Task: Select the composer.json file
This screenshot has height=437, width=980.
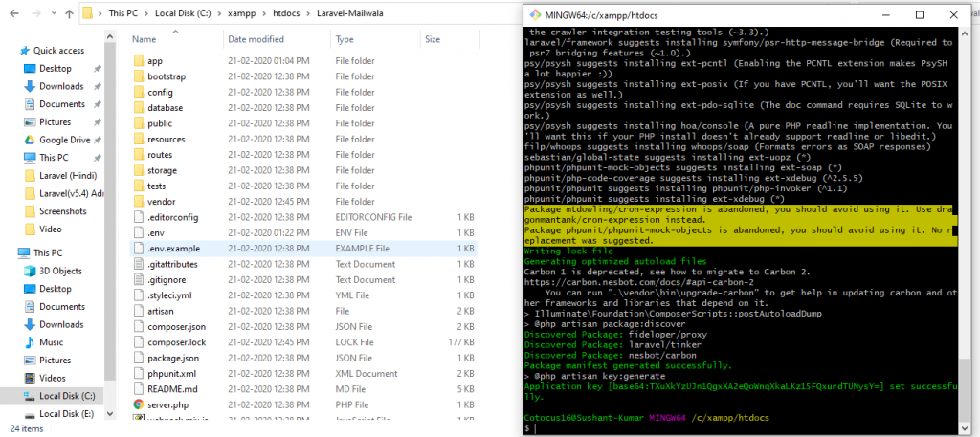Action: pos(176,327)
